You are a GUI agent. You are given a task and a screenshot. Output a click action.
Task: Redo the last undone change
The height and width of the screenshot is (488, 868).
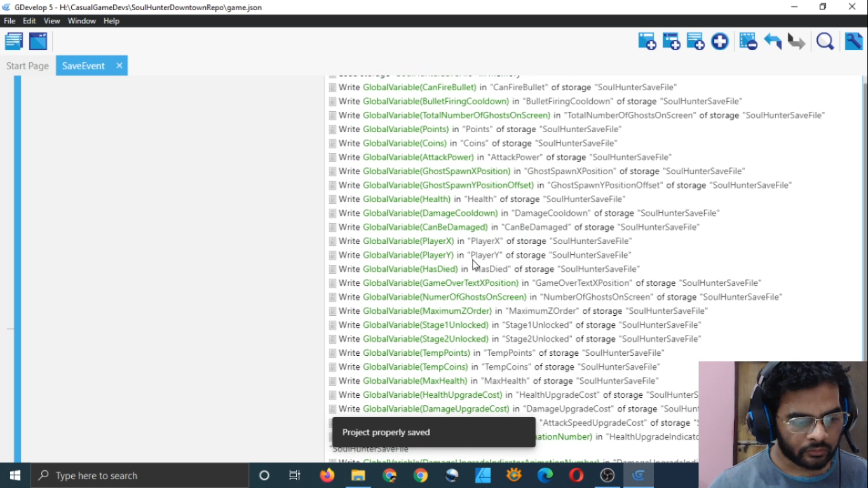click(796, 41)
